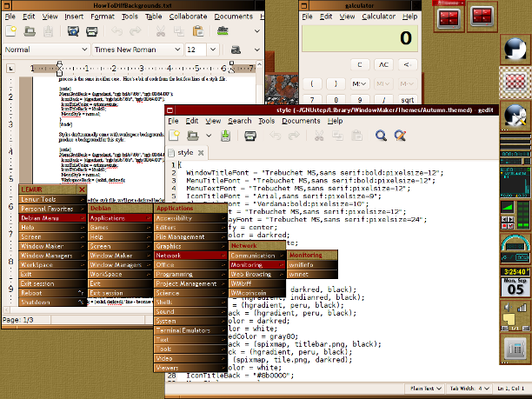Open the Times New Roman font dropdown
532x399 pixels.
click(x=137, y=50)
